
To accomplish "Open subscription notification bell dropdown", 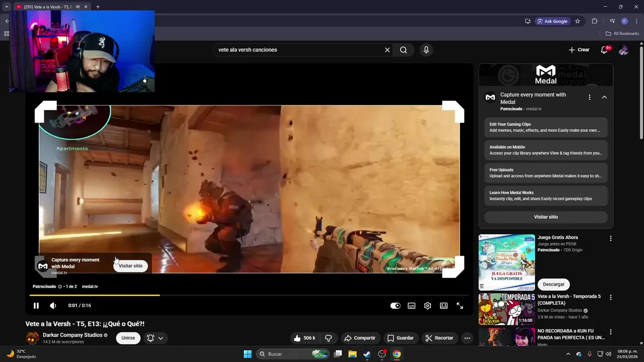I will [155, 338].
